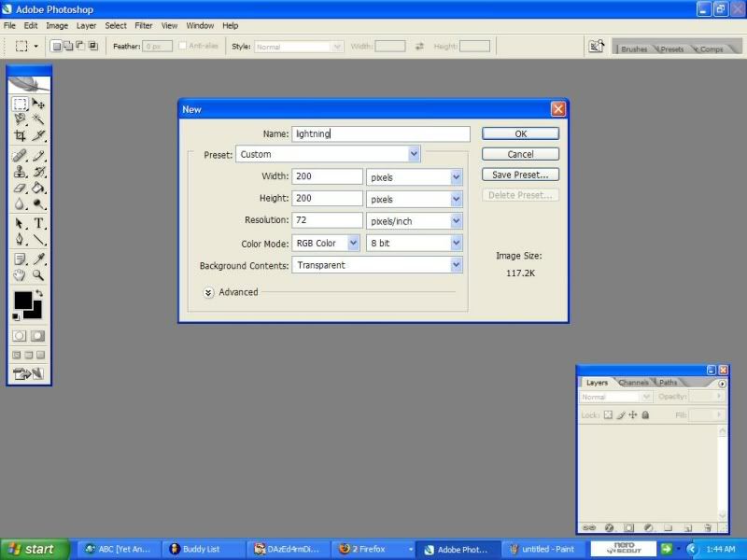The height and width of the screenshot is (560, 747).
Task: Select the Line tool
Action: [38, 239]
